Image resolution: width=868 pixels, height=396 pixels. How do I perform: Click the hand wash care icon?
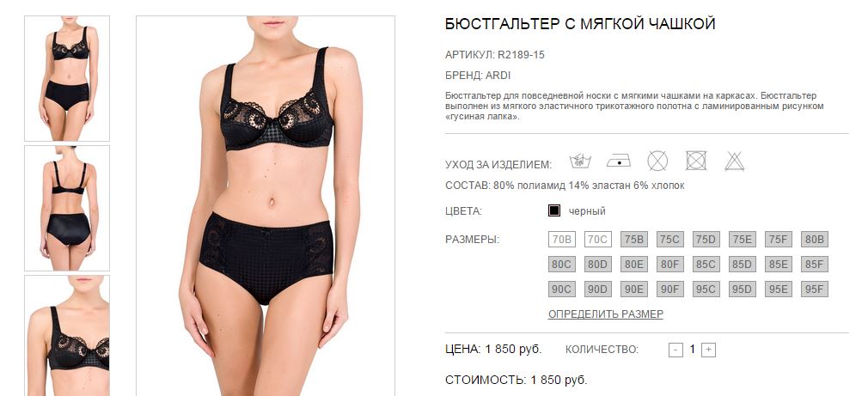pyautogui.click(x=580, y=161)
